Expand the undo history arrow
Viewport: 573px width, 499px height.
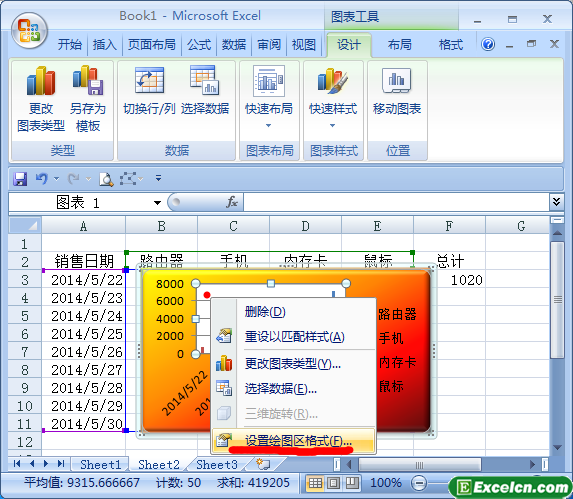click(56, 179)
